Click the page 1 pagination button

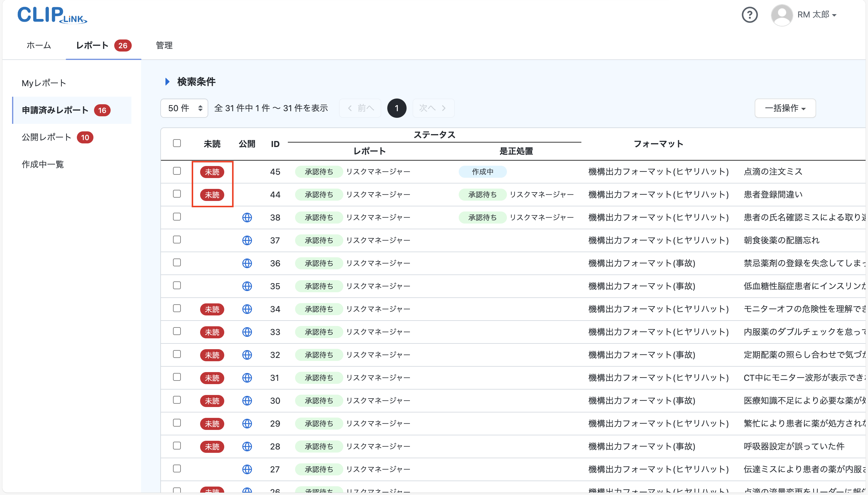[x=396, y=108]
